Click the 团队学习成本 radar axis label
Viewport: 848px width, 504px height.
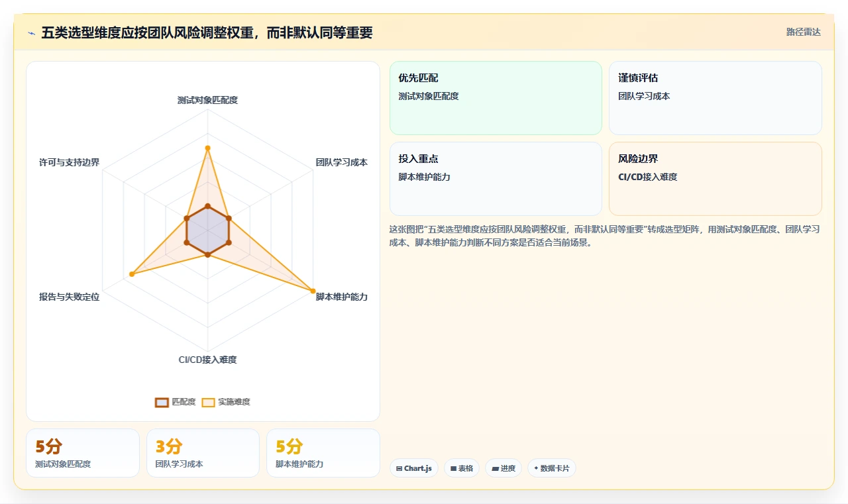coord(342,162)
